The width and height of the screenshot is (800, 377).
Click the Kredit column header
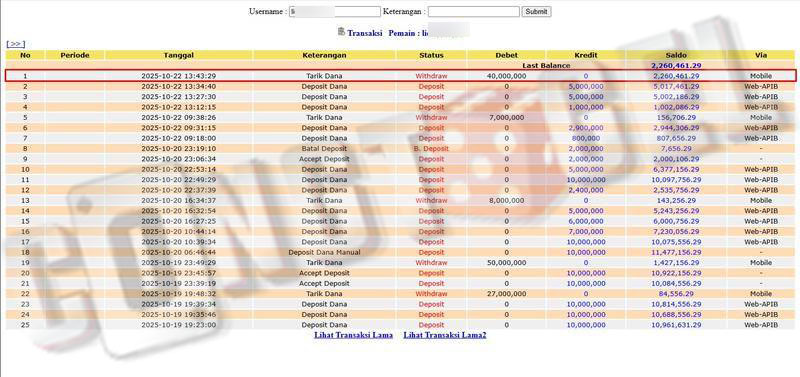click(586, 55)
